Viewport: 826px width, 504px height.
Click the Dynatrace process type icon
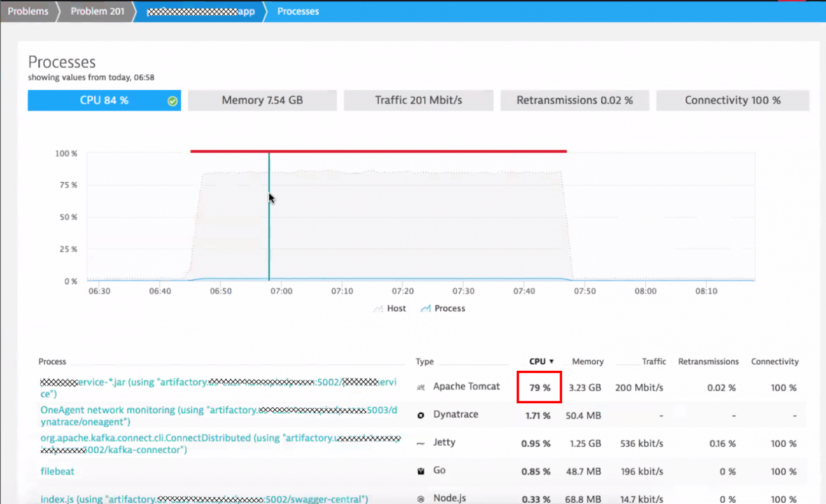point(421,415)
